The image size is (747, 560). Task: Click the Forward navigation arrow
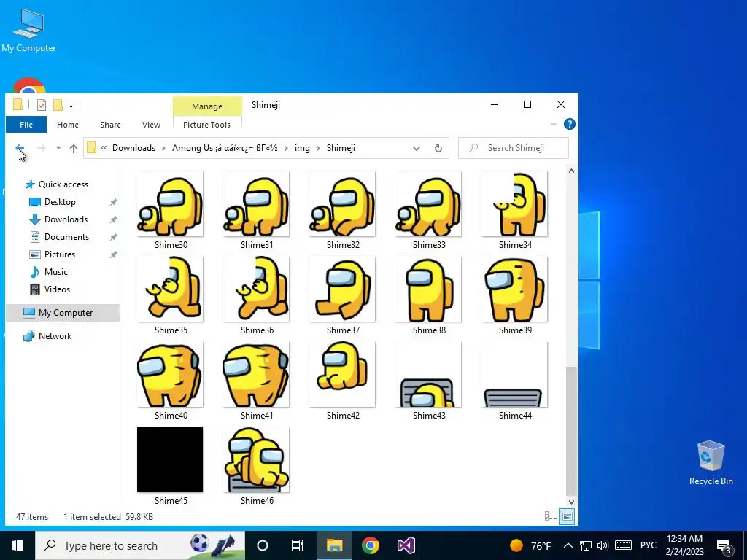coord(42,148)
